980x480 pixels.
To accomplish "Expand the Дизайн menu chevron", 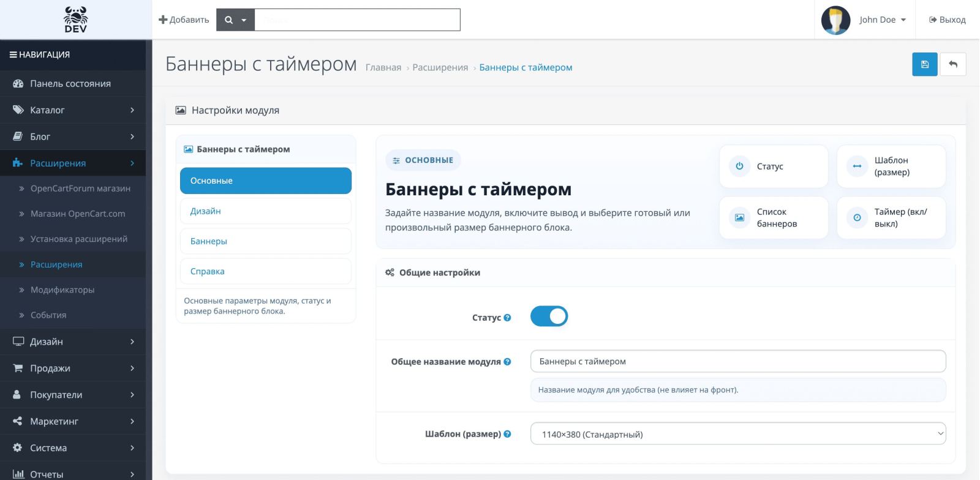I will (132, 342).
